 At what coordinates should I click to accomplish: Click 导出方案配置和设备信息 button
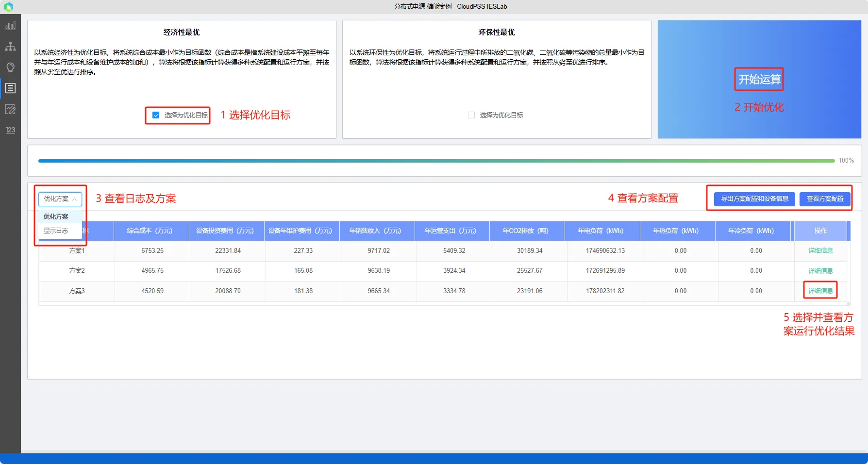754,199
